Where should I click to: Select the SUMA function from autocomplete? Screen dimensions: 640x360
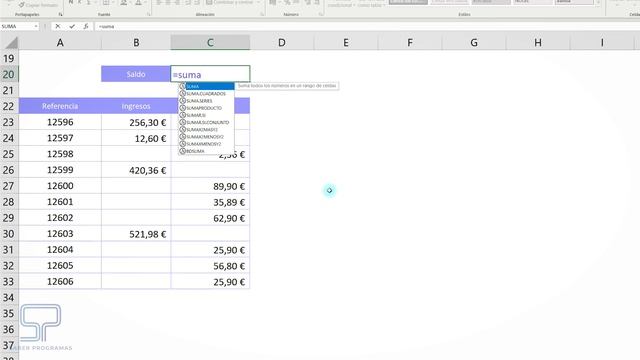(x=207, y=87)
